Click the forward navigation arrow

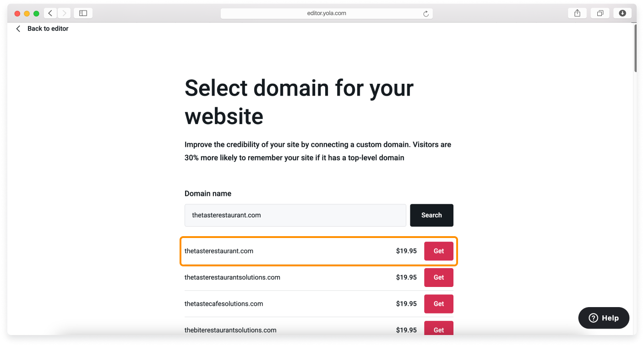coord(64,13)
